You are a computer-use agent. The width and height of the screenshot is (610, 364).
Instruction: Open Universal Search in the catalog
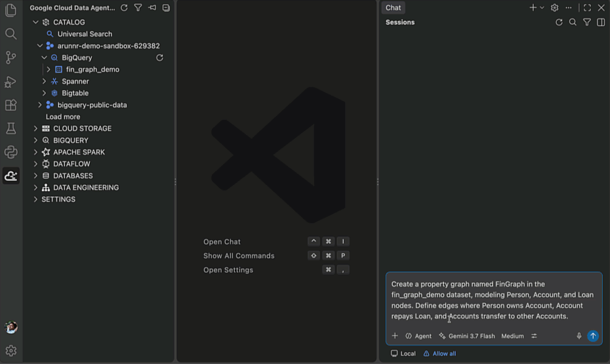click(85, 34)
